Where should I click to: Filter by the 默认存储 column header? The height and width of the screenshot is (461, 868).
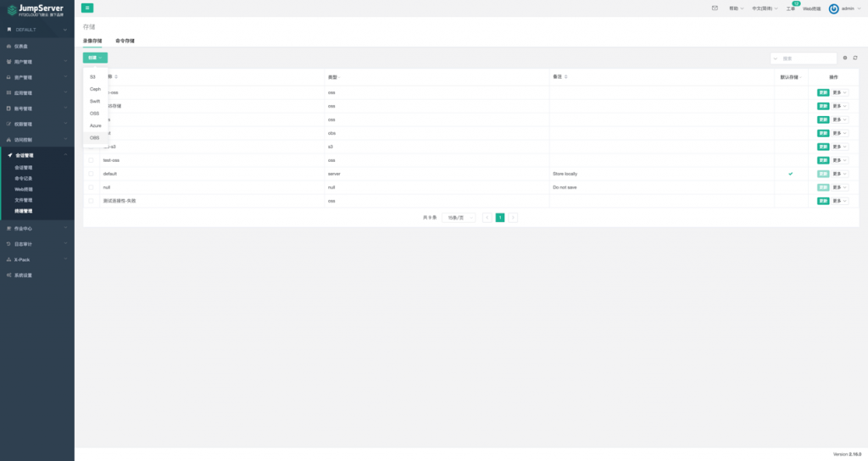point(791,77)
